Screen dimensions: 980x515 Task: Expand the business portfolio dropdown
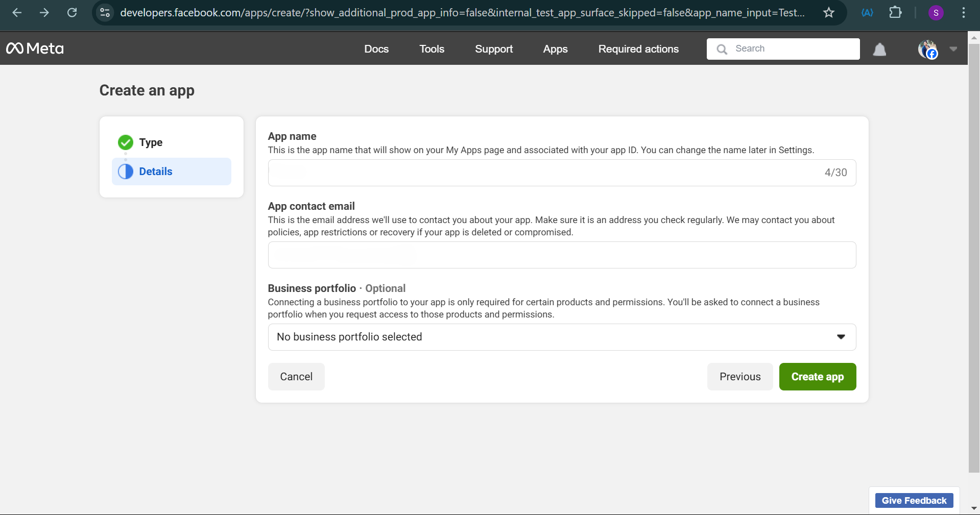coord(840,337)
